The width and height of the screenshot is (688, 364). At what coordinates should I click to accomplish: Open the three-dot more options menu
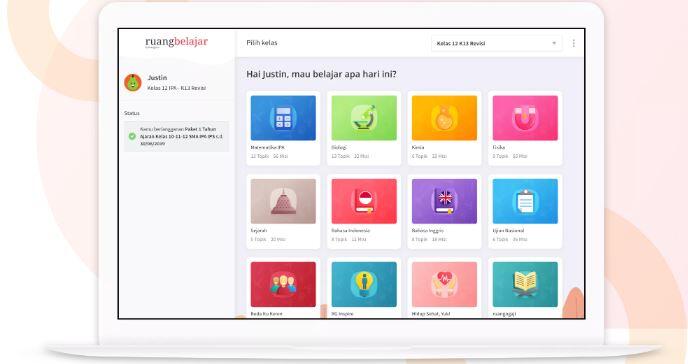click(x=573, y=43)
